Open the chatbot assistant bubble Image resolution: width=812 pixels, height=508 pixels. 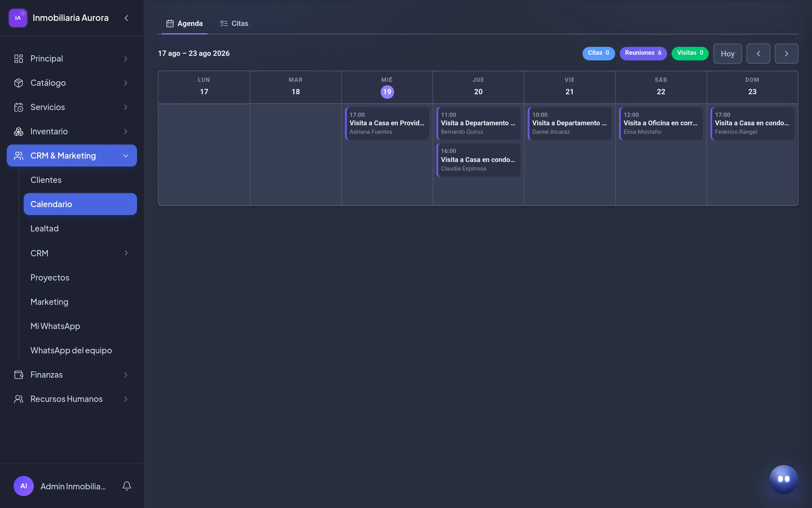coord(784,479)
